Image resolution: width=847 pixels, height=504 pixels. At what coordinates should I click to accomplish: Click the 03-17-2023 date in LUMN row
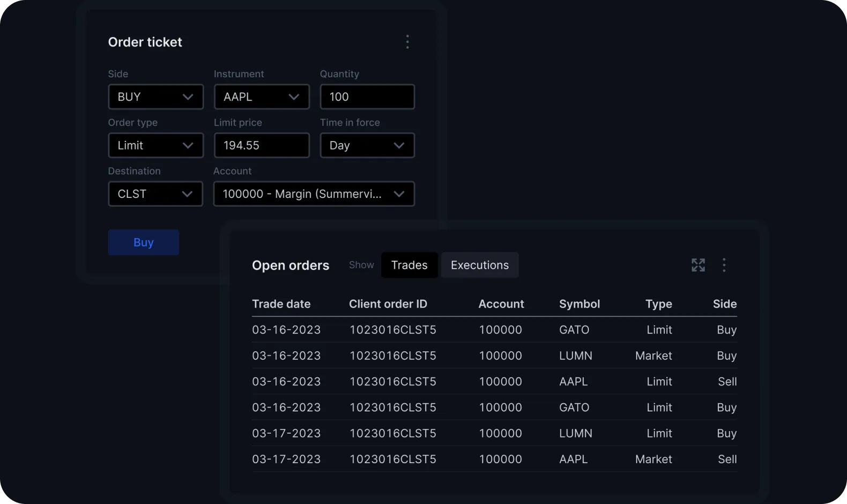point(286,433)
